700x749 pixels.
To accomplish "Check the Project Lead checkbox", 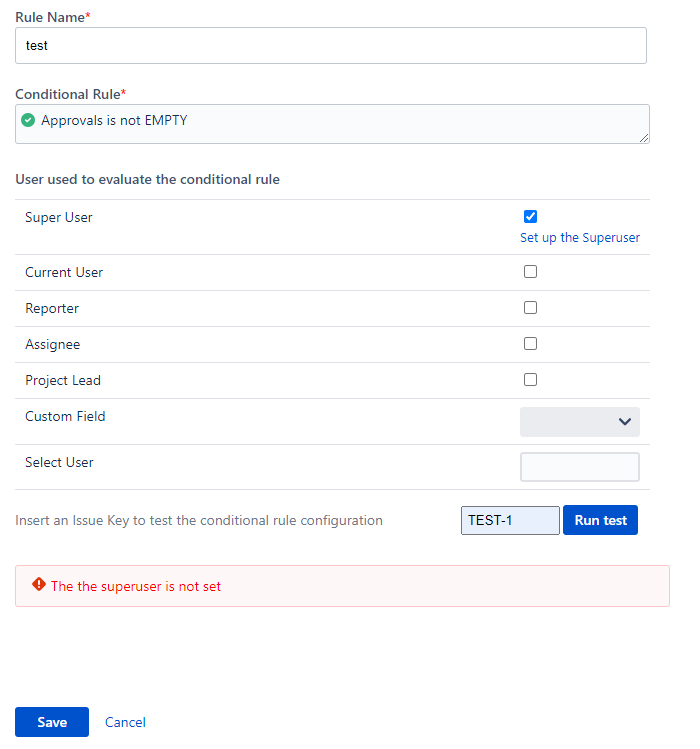I will pyautogui.click(x=530, y=379).
